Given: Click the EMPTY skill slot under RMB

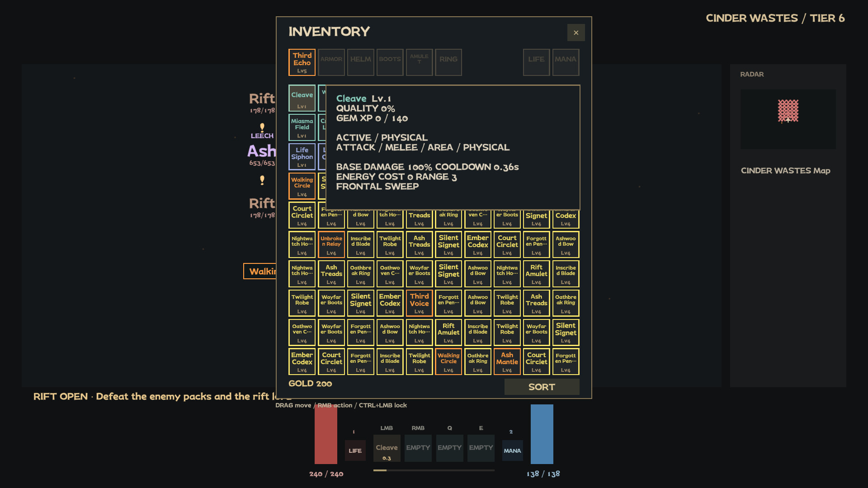Looking at the screenshot, I should point(418,448).
